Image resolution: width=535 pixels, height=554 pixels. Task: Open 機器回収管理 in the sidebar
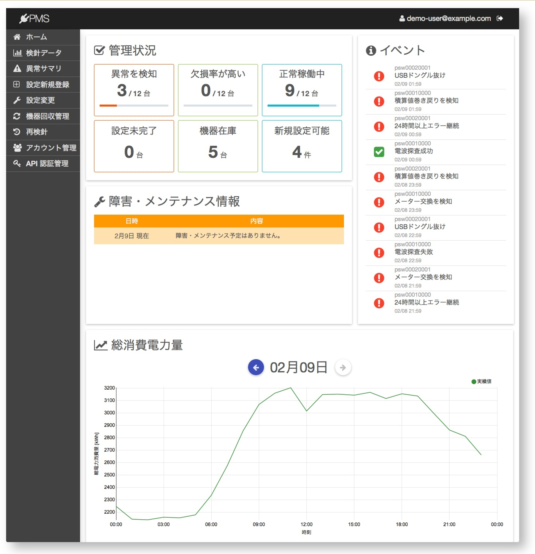[x=43, y=116]
